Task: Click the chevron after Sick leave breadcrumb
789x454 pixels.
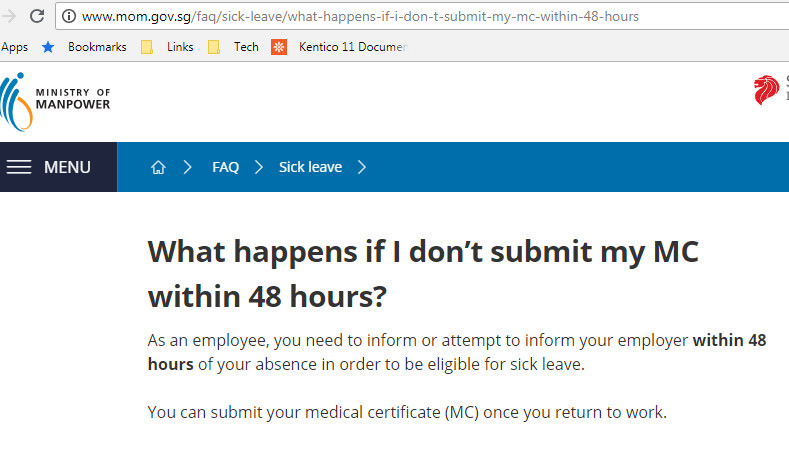Action: point(362,167)
